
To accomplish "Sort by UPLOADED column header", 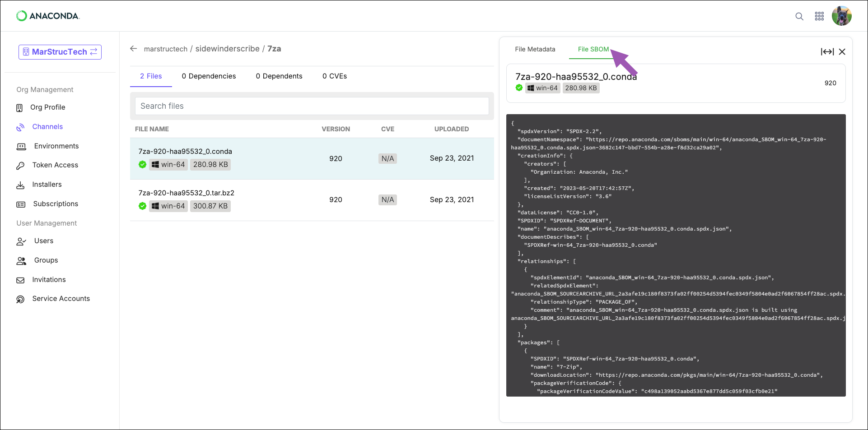I will (452, 129).
